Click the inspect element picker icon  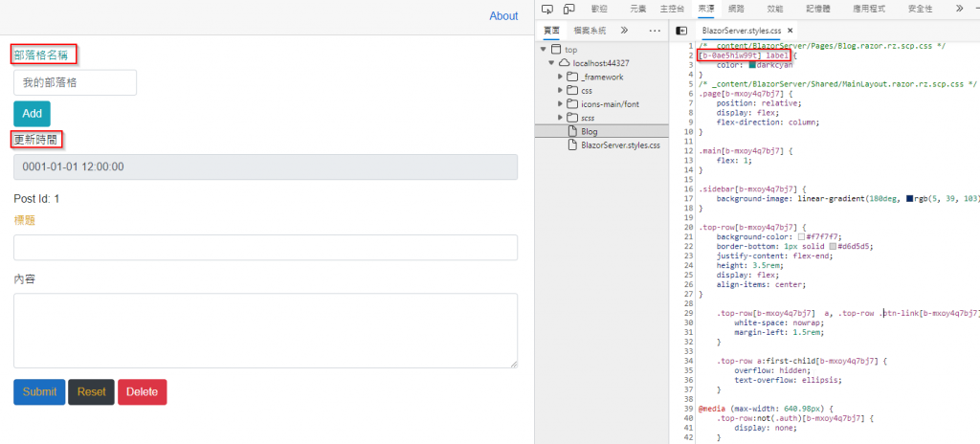(x=547, y=9)
